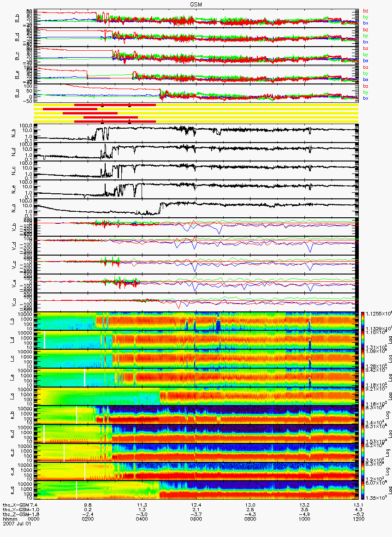Click the color bar beside i_b spectrogram

pos(362,321)
